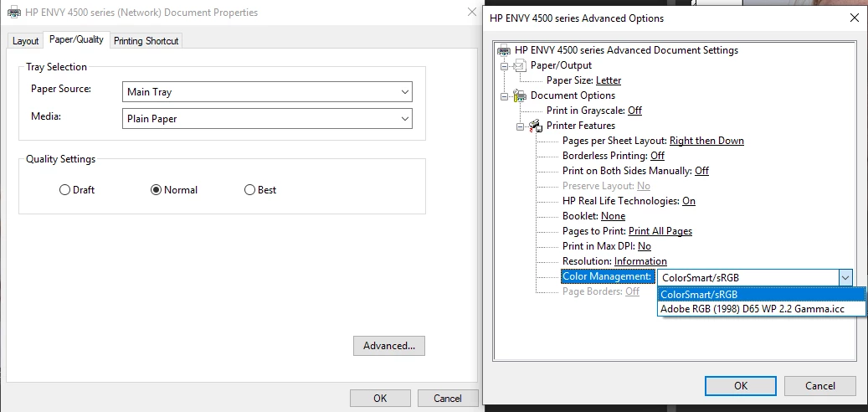Click the Print in Max DPI No value
The image size is (868, 412).
(645, 246)
